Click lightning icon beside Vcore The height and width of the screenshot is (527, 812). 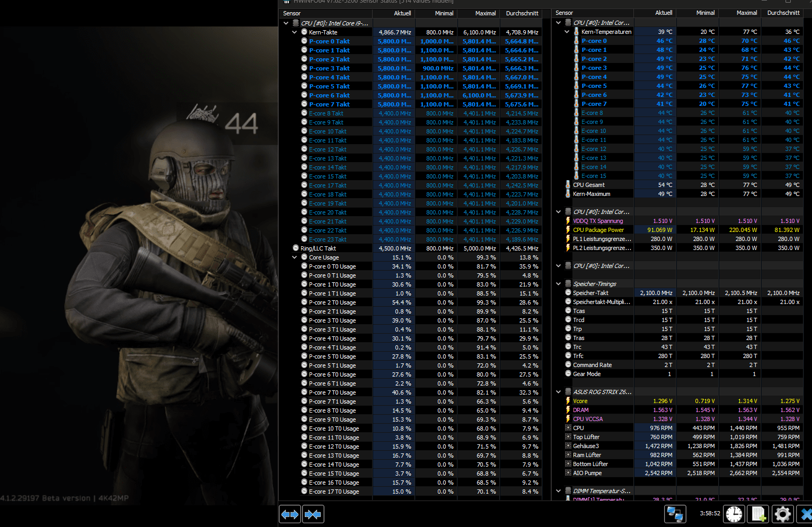[568, 401]
